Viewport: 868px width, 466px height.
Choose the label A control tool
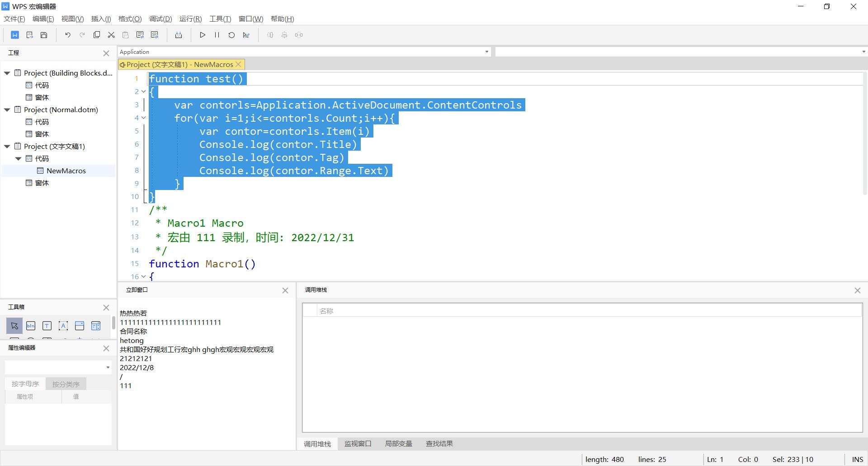point(63,326)
